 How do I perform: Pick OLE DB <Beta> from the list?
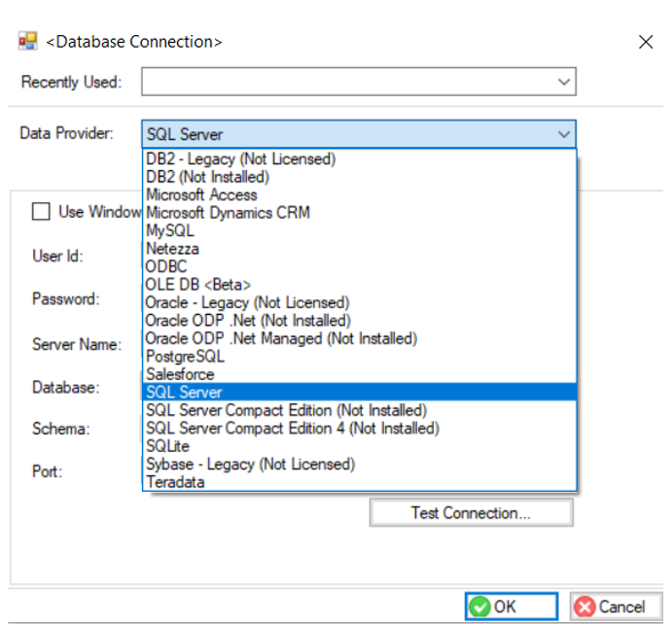click(198, 285)
